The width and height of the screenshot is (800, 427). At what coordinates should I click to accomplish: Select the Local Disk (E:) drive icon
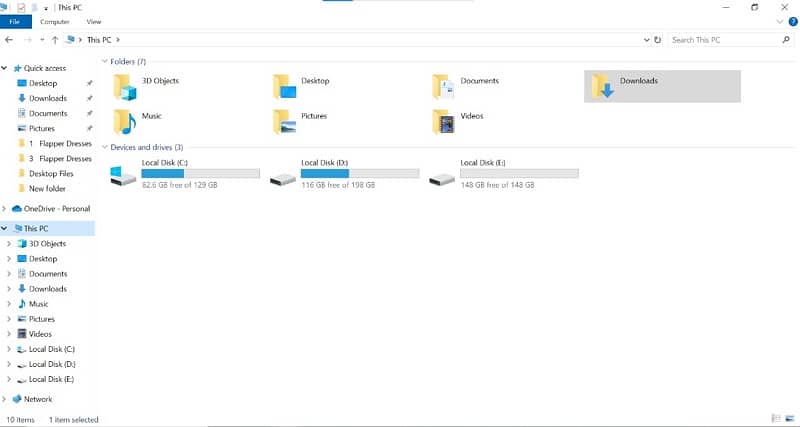coord(441,177)
